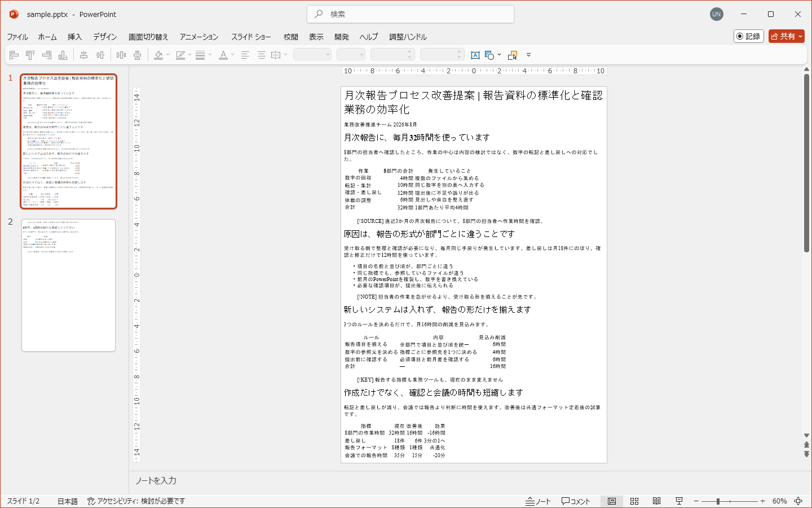Open the 開発 (Developer) tab

(342, 37)
